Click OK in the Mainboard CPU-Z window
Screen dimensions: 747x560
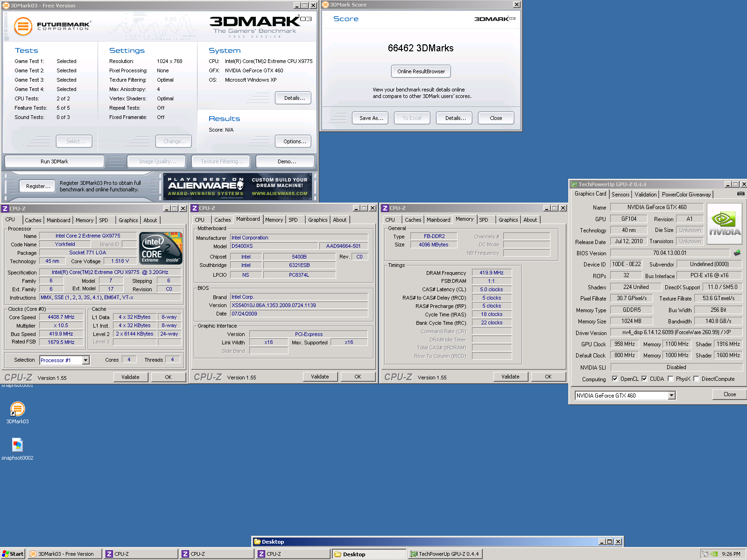(x=358, y=377)
